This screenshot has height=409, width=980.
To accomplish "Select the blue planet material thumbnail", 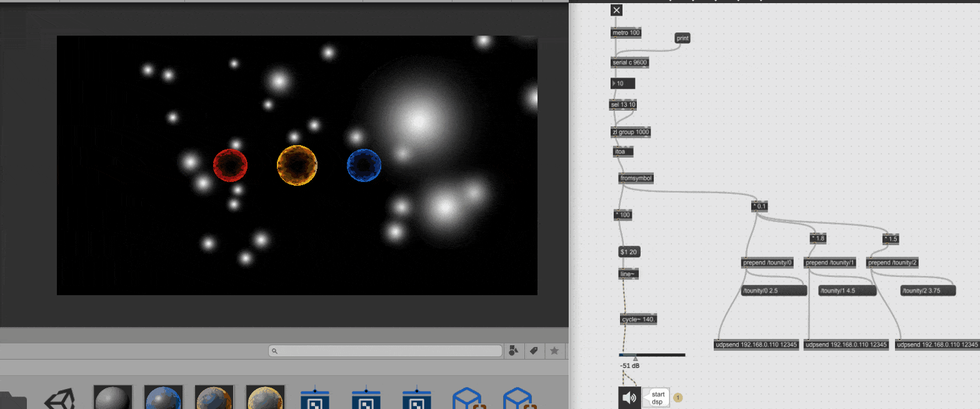I will pos(164,398).
